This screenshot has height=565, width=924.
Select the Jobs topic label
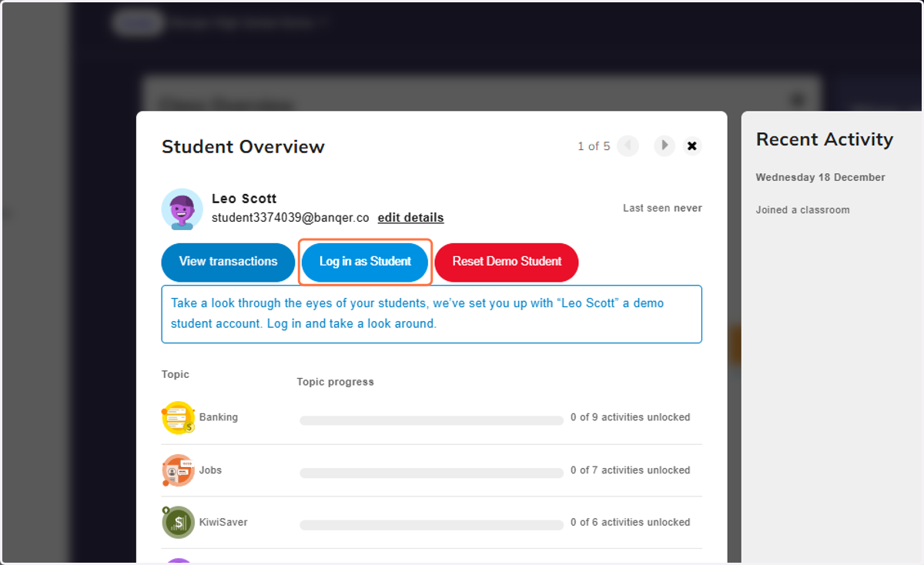(210, 470)
